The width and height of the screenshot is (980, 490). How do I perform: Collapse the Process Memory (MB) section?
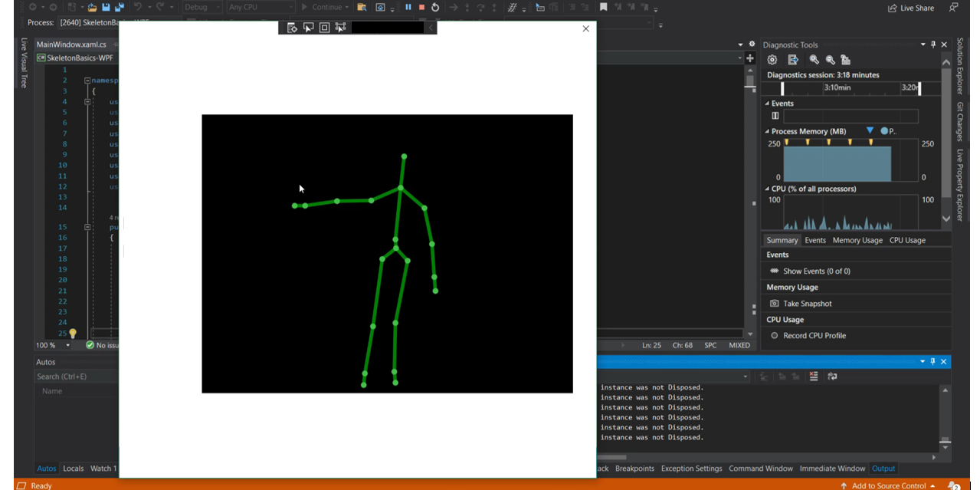(x=767, y=131)
